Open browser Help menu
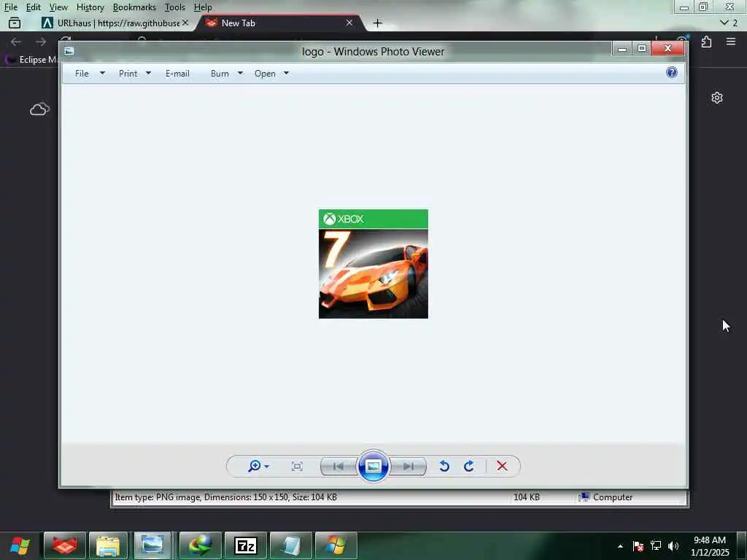 coord(203,7)
